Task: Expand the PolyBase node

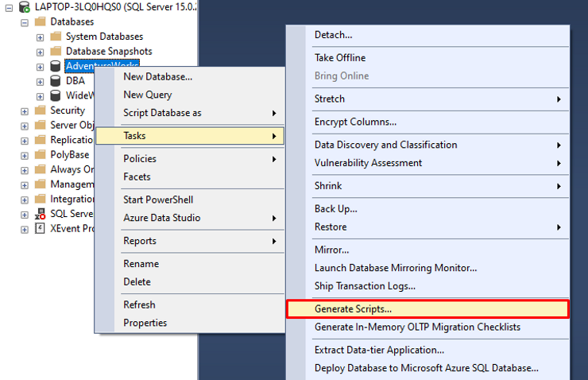Action: (25, 156)
